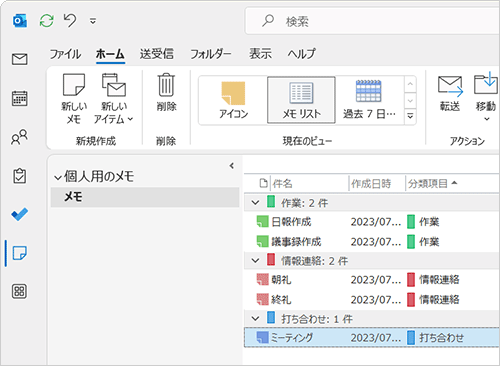Open Tasks clipboard icon in sidebar
Screen dimensions: 500x366
[20, 176]
